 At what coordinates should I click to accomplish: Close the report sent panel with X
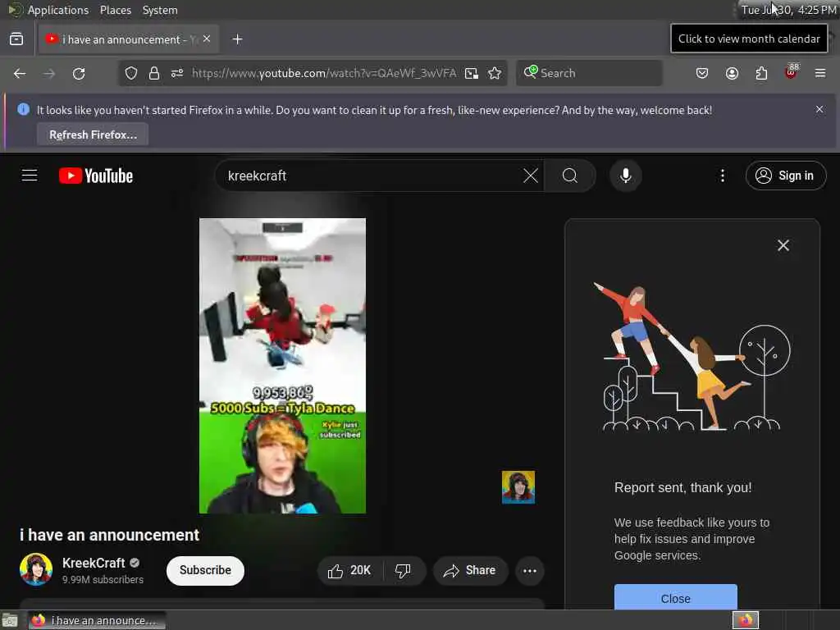click(x=783, y=245)
